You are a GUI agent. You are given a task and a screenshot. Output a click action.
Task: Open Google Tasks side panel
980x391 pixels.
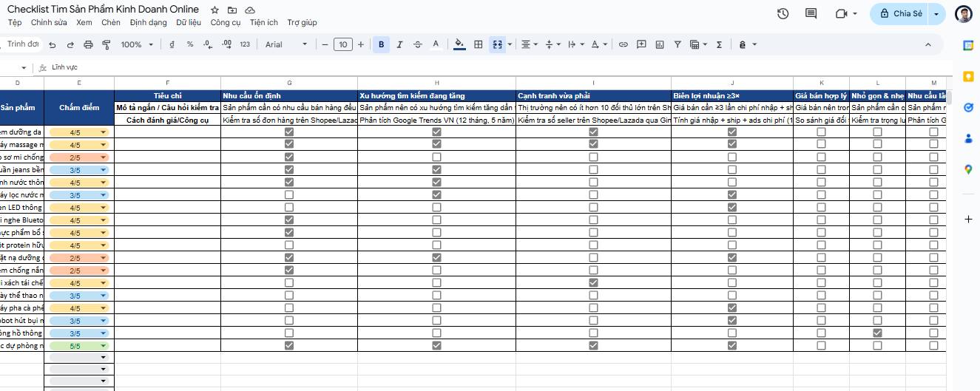(x=968, y=108)
